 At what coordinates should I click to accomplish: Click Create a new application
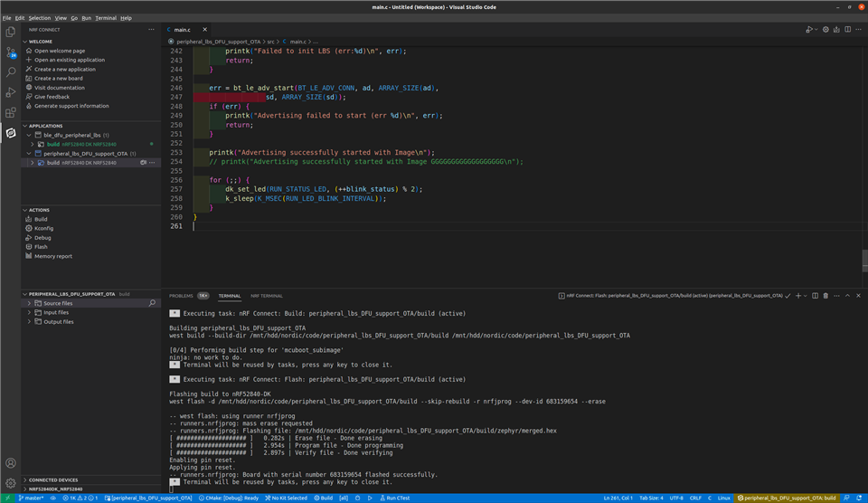[65, 70]
